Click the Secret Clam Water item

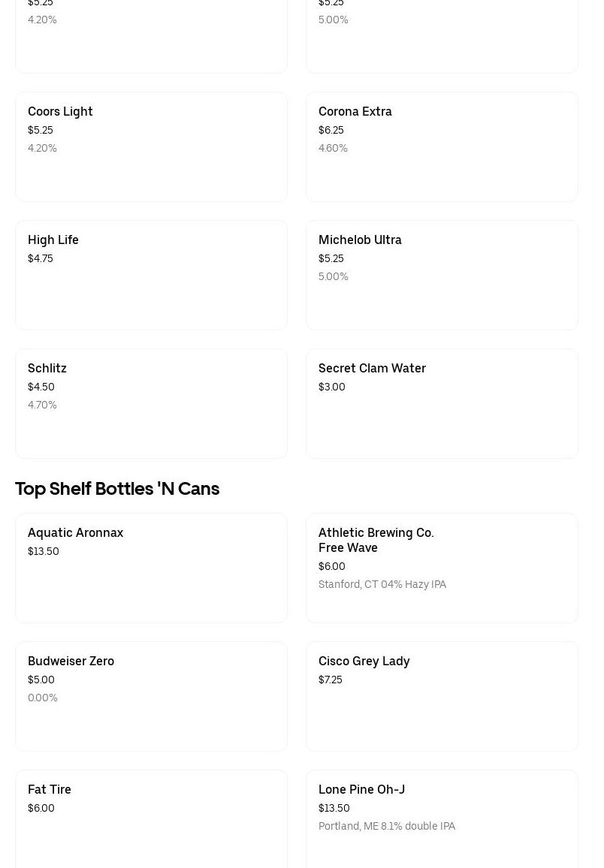click(x=442, y=403)
